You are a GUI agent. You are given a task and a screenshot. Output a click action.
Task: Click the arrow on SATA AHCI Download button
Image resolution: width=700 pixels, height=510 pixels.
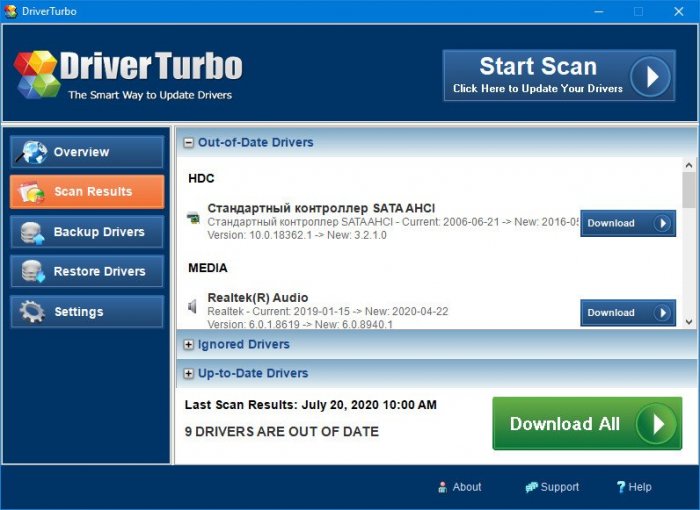662,223
